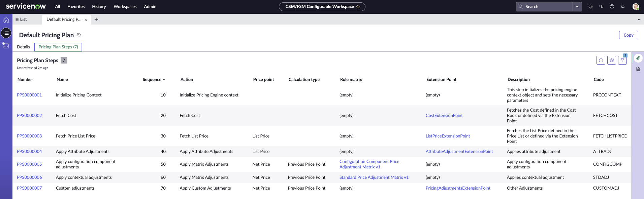The width and height of the screenshot is (644, 199).
Task: Expand the Search scope dropdown arrow
Action: click(577, 7)
